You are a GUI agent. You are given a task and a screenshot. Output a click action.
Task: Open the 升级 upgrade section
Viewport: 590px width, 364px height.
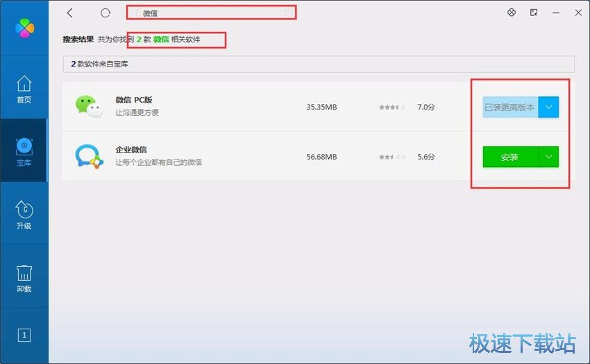(x=24, y=215)
